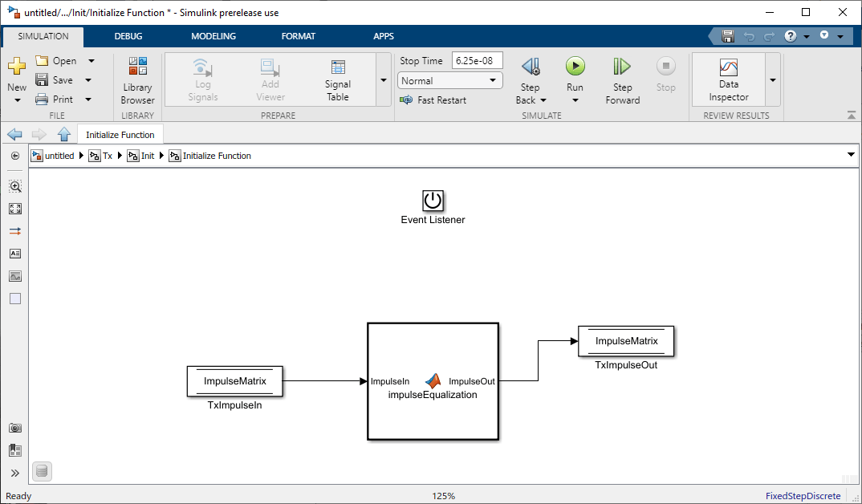The height and width of the screenshot is (504, 862).
Task: Select the TxImpulseOut data store block
Action: pyautogui.click(x=626, y=341)
